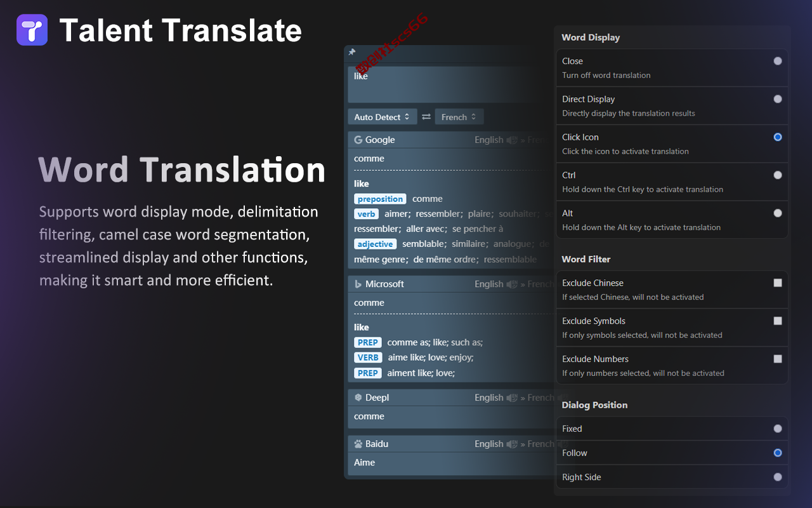Enable the Exclude Symbols checkbox
812x508 pixels.
[x=778, y=321]
